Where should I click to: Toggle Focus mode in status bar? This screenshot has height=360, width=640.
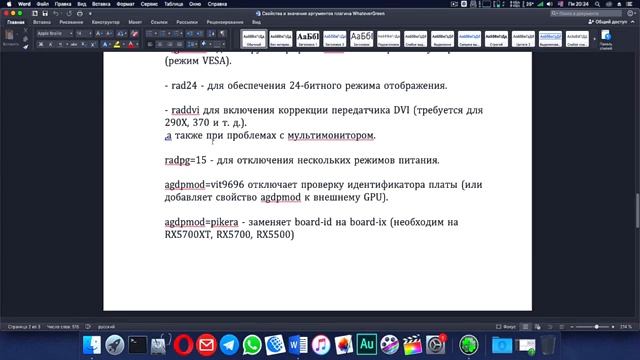click(x=506, y=327)
